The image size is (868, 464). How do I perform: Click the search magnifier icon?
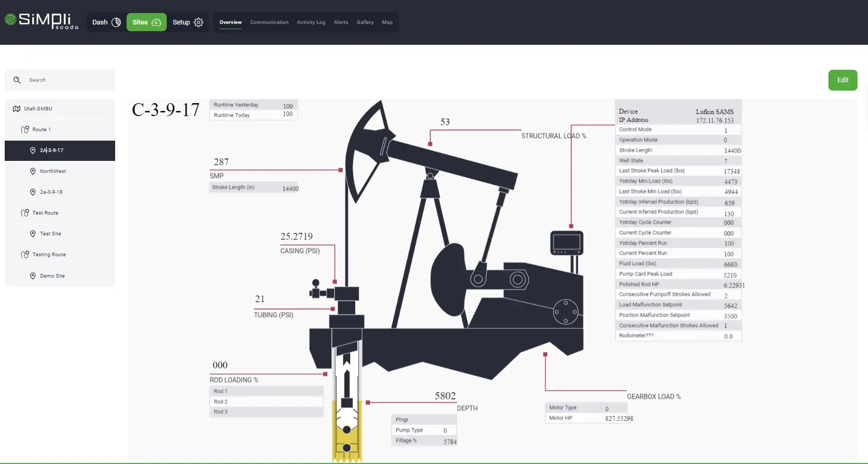click(x=17, y=80)
